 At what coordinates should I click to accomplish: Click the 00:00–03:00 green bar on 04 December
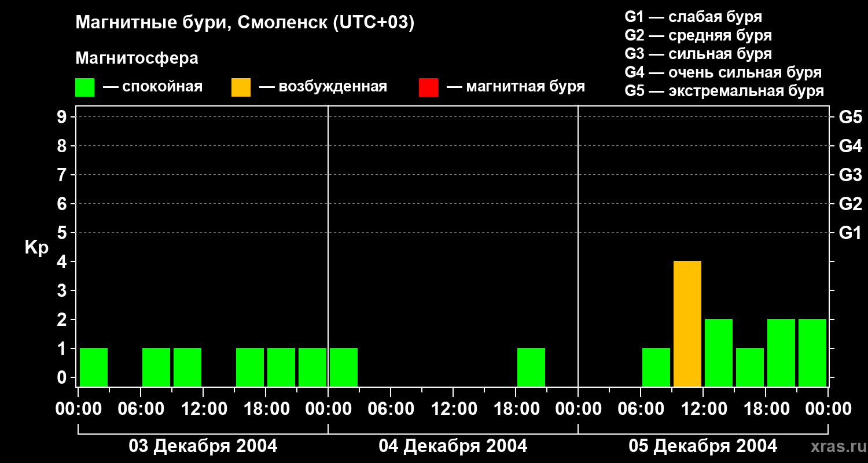(344, 368)
